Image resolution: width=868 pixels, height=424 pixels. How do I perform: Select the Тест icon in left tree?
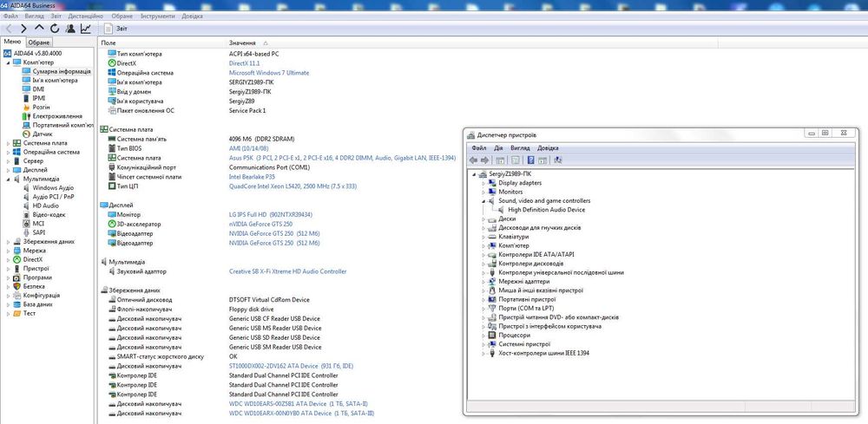click(17, 313)
